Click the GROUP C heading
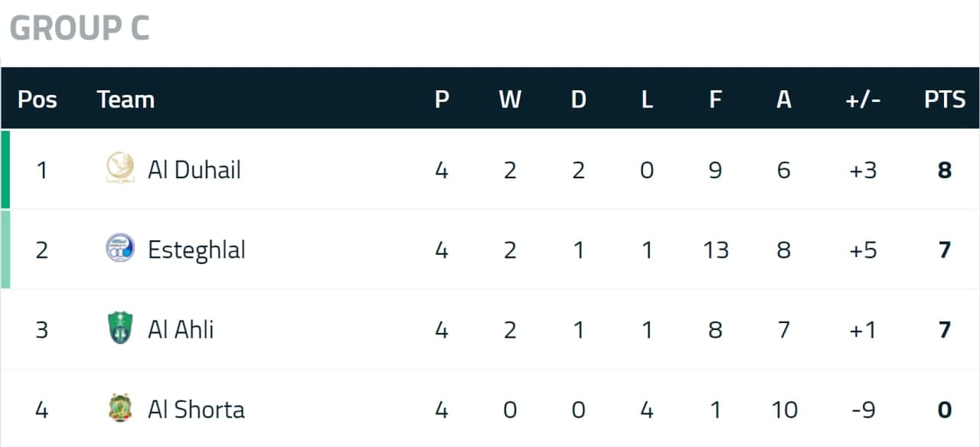This screenshot has height=447, width=980. (x=79, y=28)
